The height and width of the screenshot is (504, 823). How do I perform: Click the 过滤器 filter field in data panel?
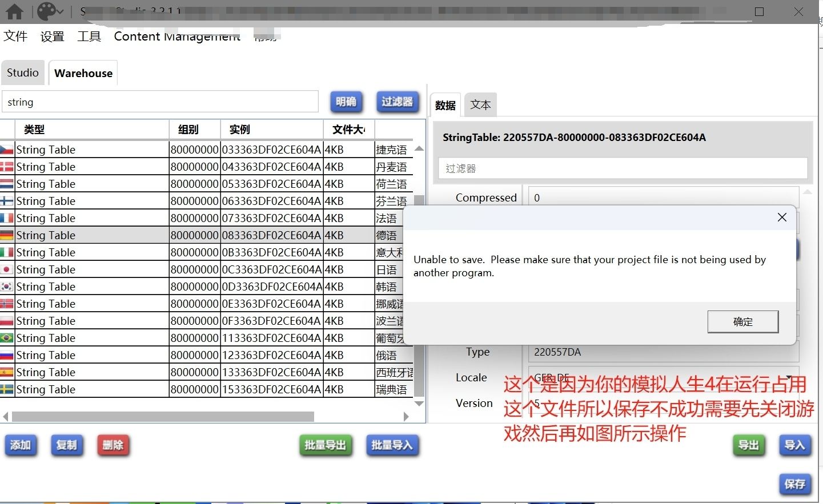tap(623, 168)
